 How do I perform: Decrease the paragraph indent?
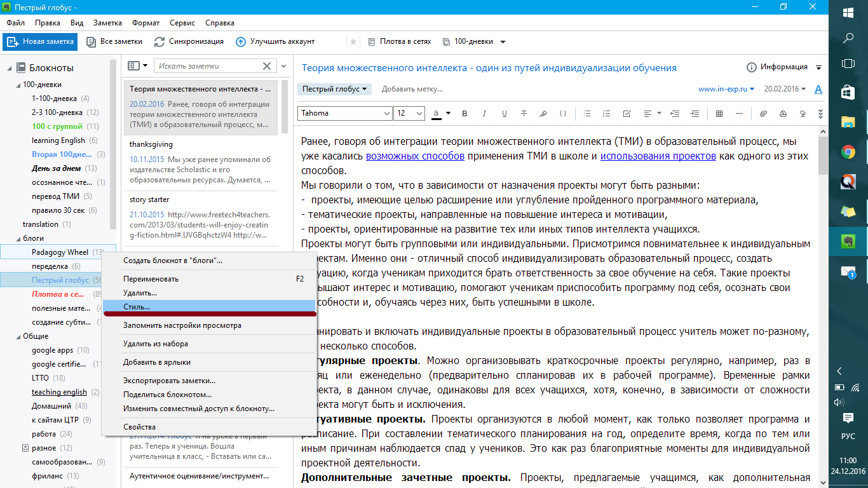pos(675,114)
